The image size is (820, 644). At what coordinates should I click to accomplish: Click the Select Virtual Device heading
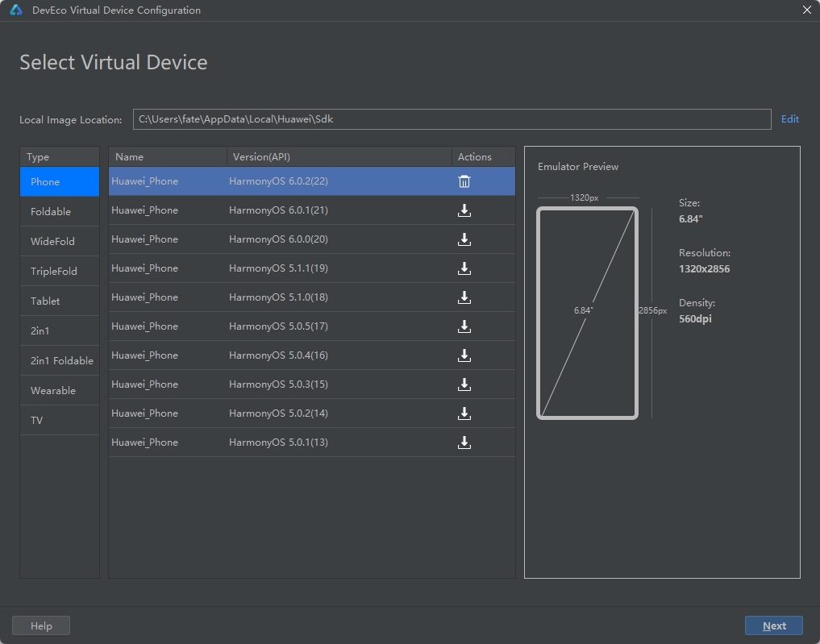pos(114,63)
